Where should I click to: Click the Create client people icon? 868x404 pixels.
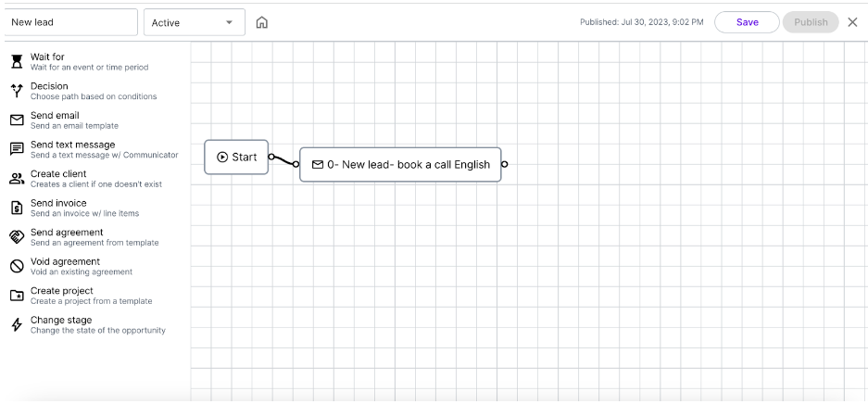pyautogui.click(x=17, y=179)
